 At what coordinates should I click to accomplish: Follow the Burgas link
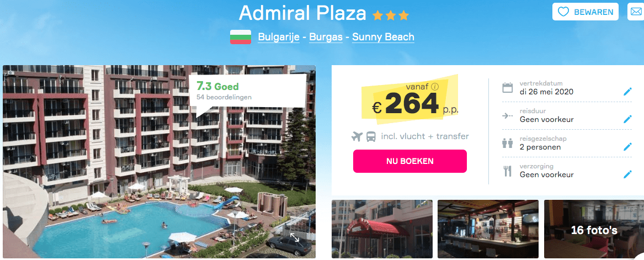coord(326,38)
